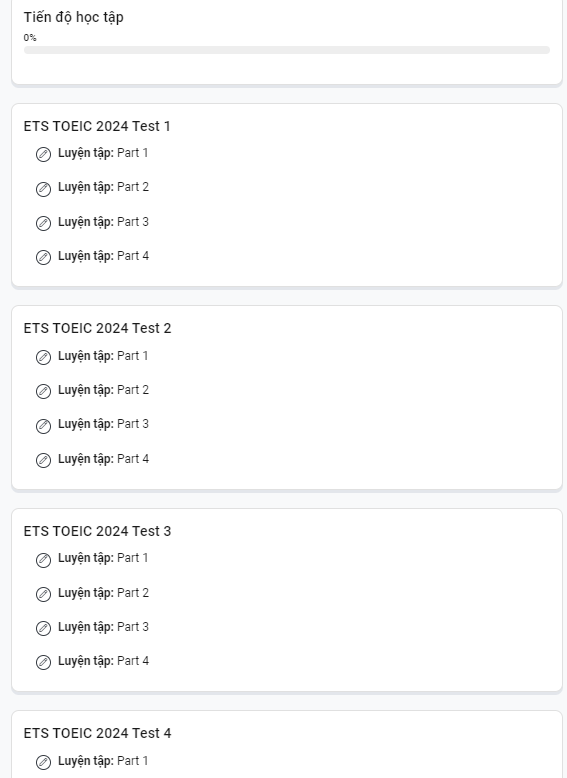This screenshot has height=778, width=567.
Task: Click pencil icon beside Test 3 Part 3
Action: (x=43, y=628)
